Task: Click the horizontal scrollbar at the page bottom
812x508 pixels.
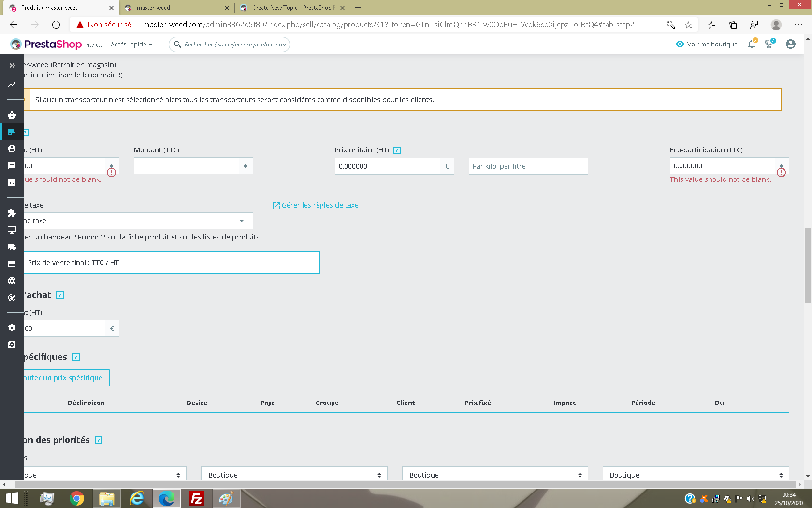Action: tap(405, 484)
